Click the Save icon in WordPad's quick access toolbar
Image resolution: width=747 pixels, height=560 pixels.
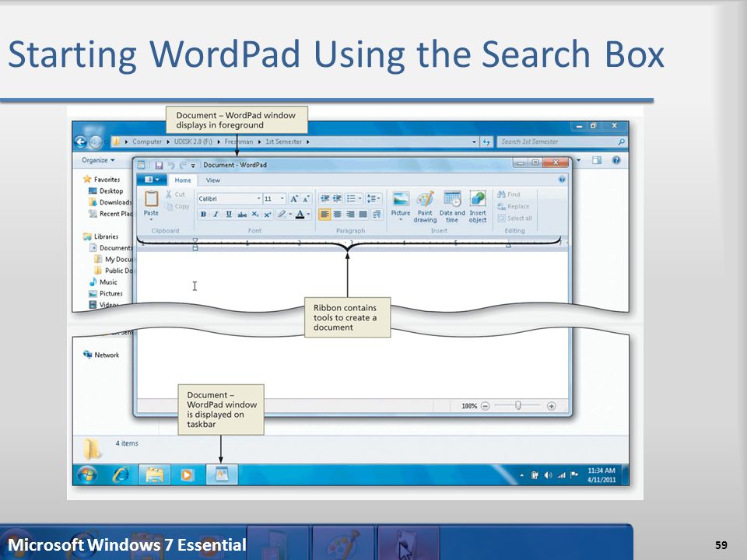click(159, 165)
